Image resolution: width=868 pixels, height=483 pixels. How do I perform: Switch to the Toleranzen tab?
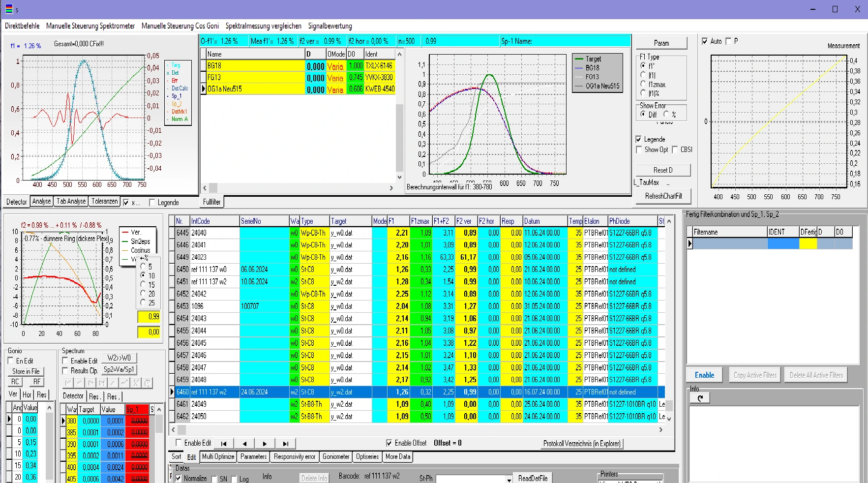click(x=105, y=201)
